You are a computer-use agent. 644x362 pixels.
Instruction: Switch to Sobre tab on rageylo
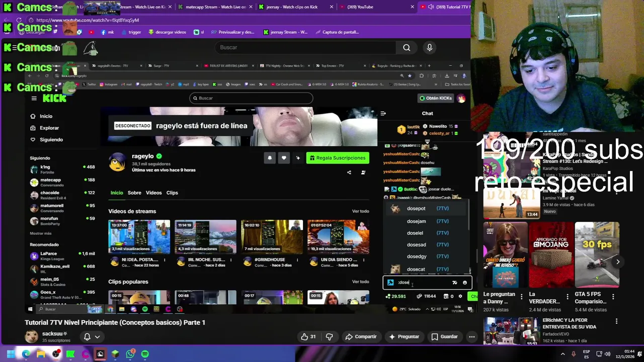(x=134, y=193)
